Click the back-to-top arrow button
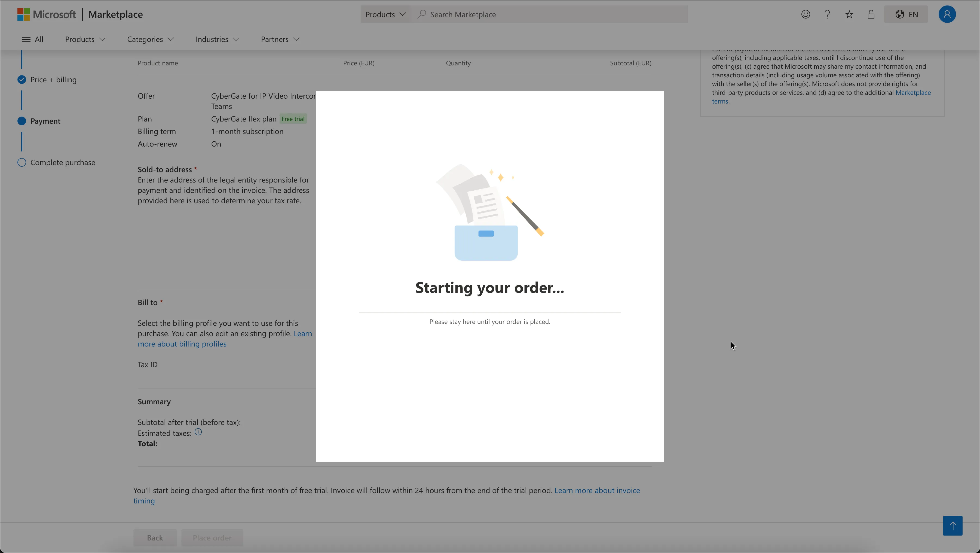The height and width of the screenshot is (553, 980). point(952,525)
